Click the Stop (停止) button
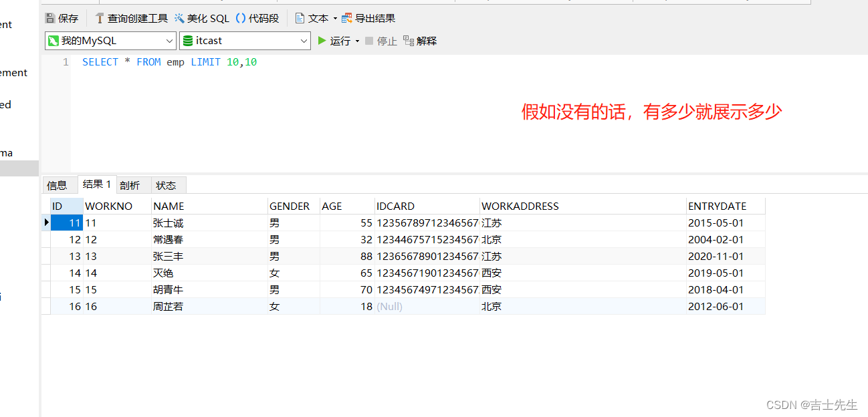Viewport: 868px width, 417px height. [381, 41]
